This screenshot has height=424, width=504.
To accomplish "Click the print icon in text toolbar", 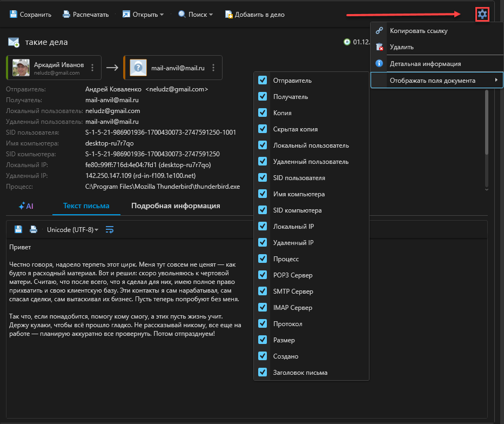I will pos(33,229).
